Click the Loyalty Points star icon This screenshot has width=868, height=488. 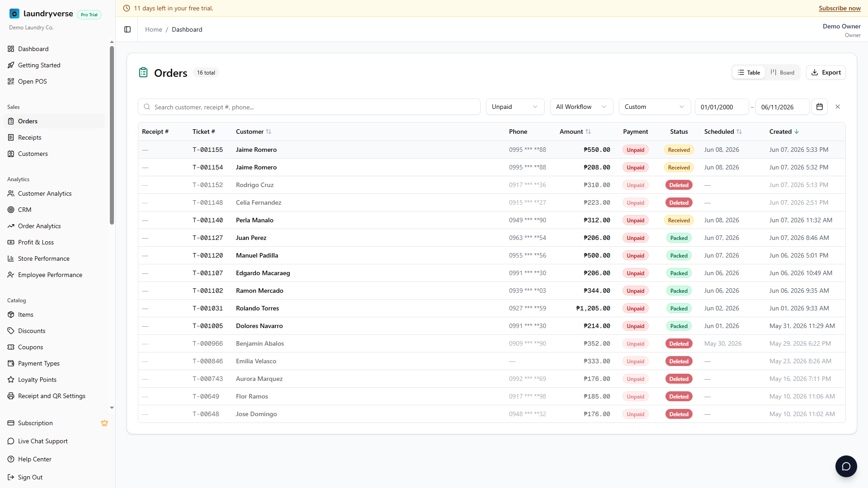[x=11, y=380]
